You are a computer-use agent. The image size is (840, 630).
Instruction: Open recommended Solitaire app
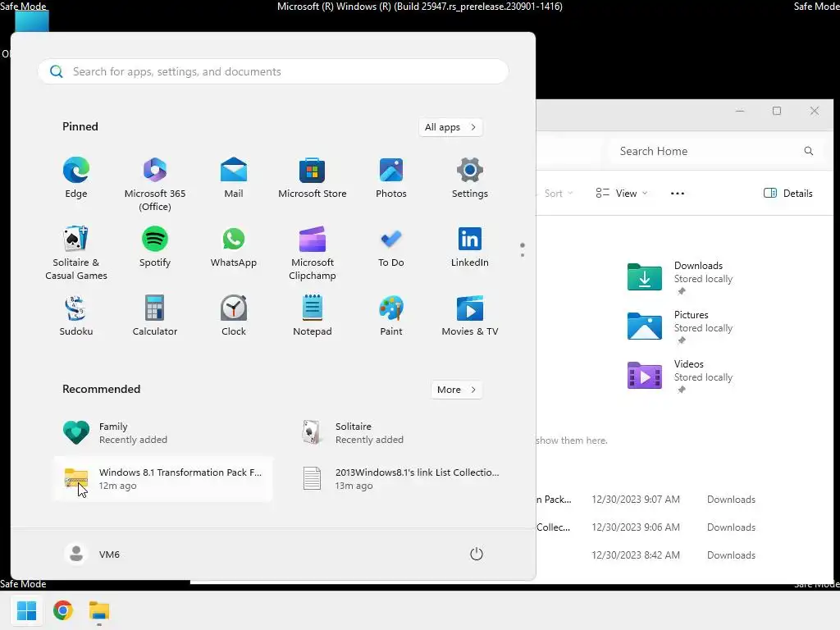coord(399,433)
